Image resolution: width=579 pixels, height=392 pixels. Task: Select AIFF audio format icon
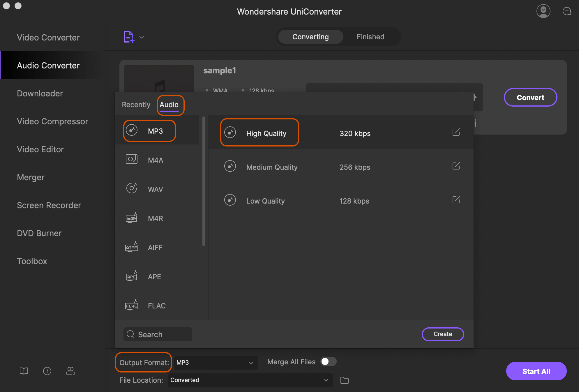point(132,248)
